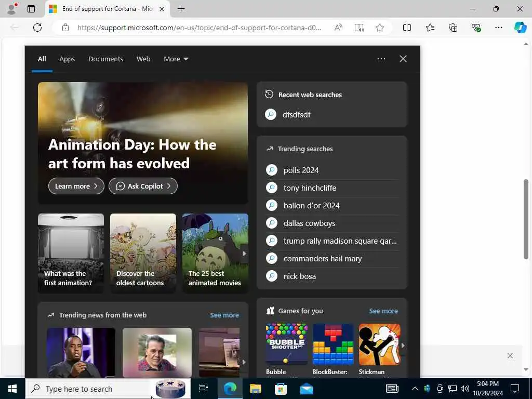Select the All search tab
The image size is (532, 399).
click(42, 59)
